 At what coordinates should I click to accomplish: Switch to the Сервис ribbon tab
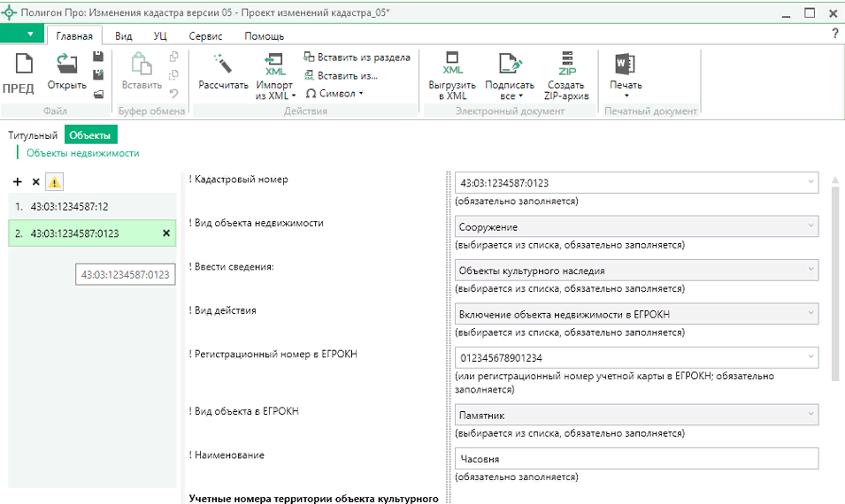point(205,36)
